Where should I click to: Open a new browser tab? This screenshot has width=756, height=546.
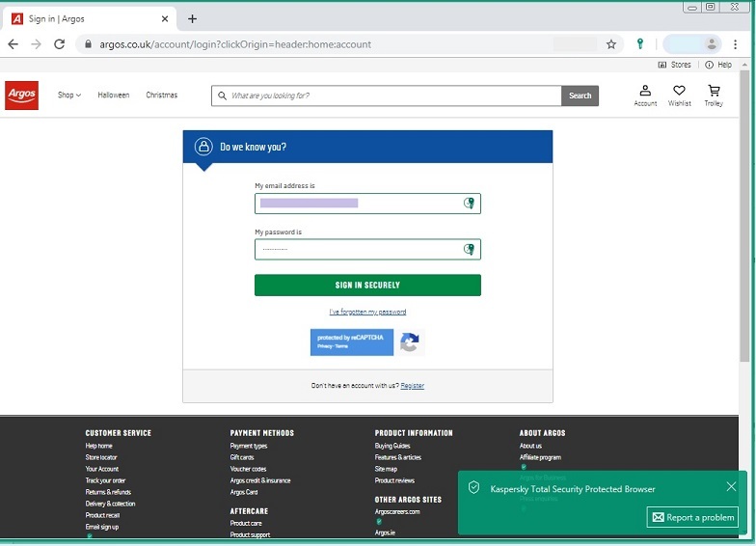pyautogui.click(x=193, y=19)
